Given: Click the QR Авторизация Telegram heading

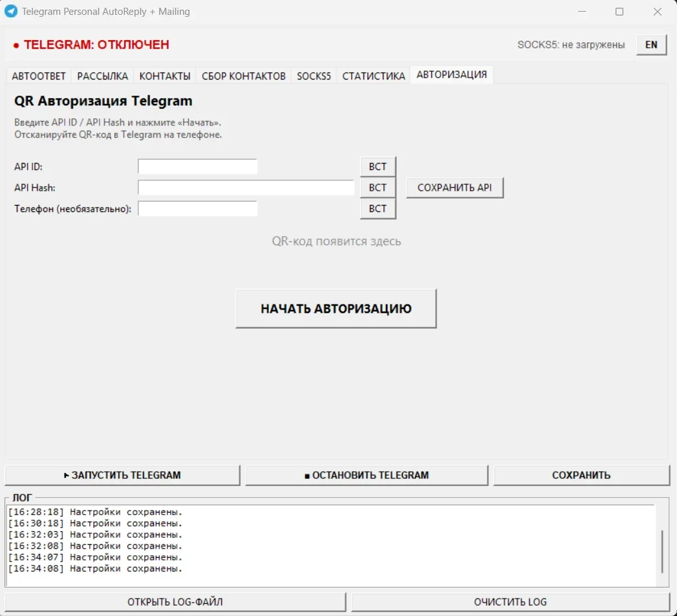Looking at the screenshot, I should pyautogui.click(x=103, y=101).
